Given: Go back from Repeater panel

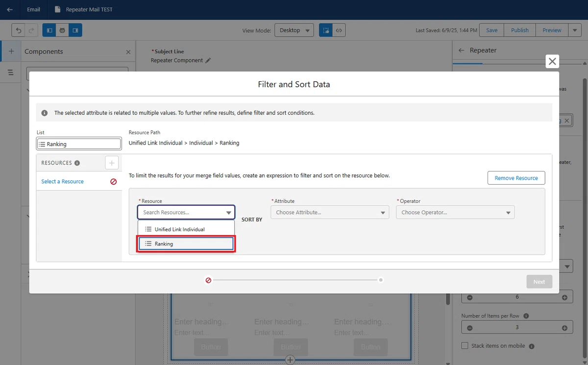Looking at the screenshot, I should coord(461,50).
